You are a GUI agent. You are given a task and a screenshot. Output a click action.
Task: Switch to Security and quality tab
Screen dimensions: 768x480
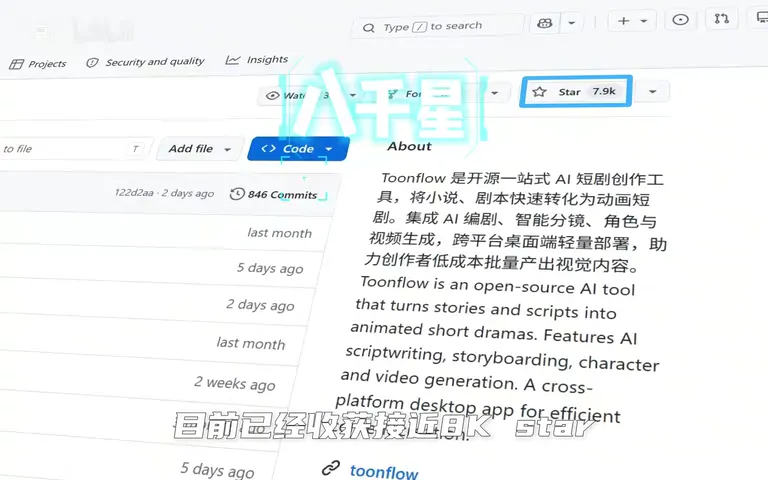[x=145, y=62]
